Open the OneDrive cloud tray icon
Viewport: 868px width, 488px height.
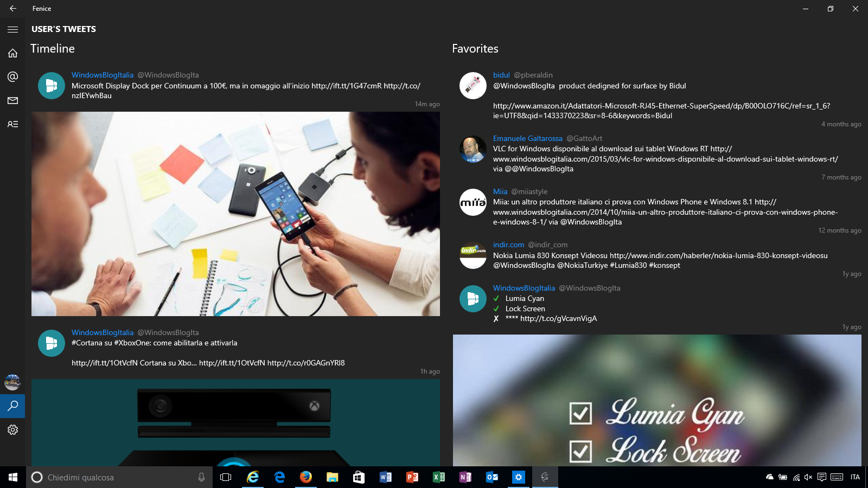pyautogui.click(x=770, y=477)
